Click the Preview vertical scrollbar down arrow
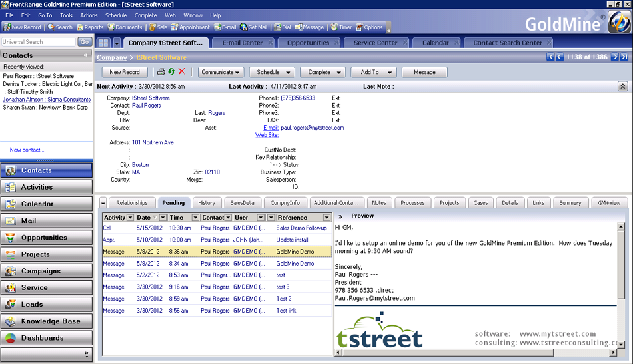The height and width of the screenshot is (364, 633). 621,344
